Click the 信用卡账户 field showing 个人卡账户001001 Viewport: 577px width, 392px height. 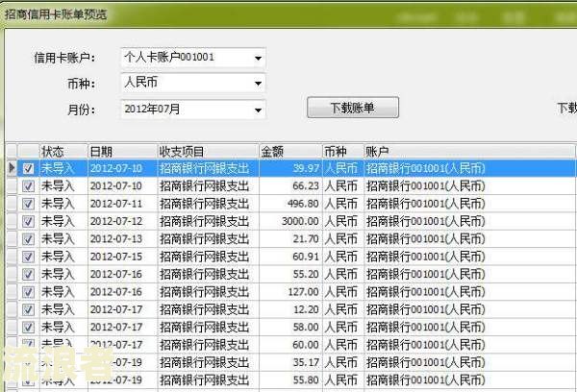pyautogui.click(x=193, y=58)
